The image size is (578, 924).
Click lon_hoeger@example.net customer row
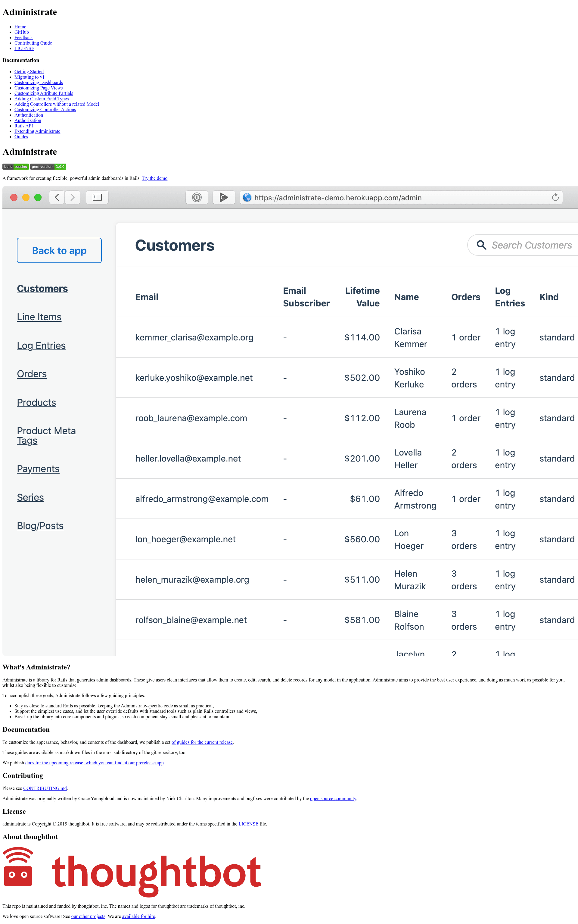point(347,539)
